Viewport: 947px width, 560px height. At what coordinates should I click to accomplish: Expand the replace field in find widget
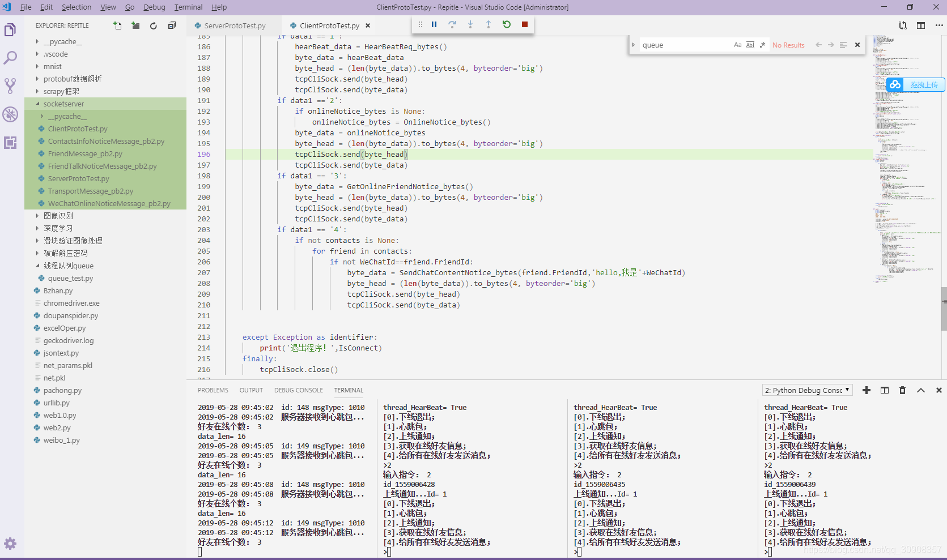[634, 45]
